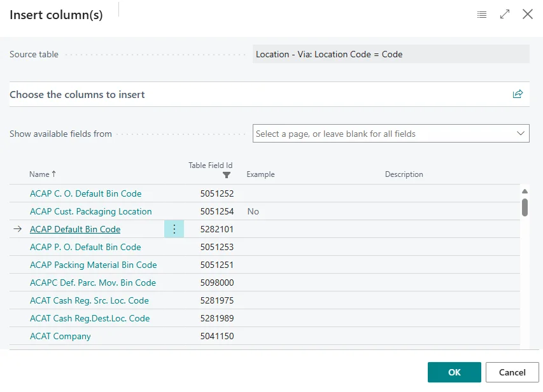Click the share icon beside Choose columns

pyautogui.click(x=518, y=94)
